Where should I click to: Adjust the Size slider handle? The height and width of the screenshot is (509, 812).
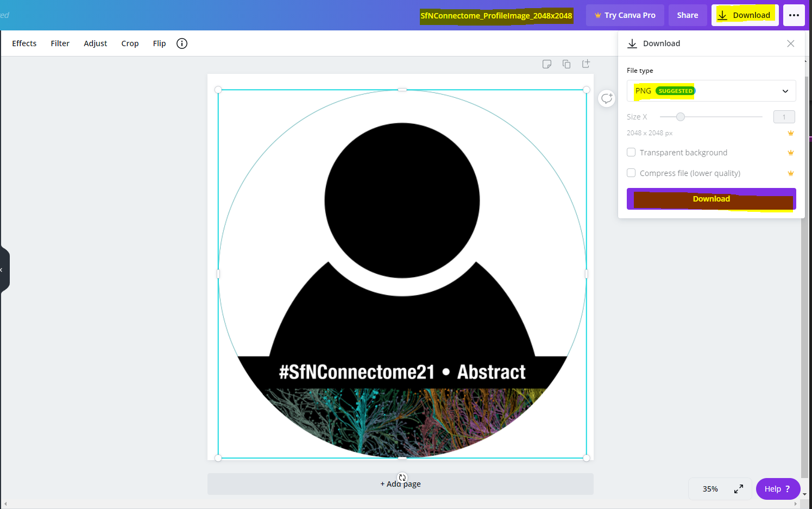click(x=681, y=117)
